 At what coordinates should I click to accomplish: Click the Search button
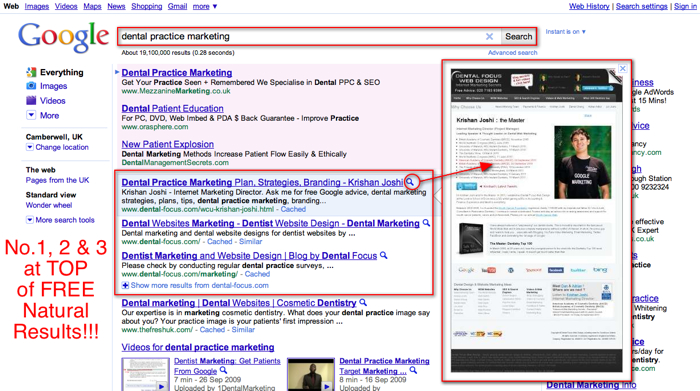pyautogui.click(x=518, y=37)
